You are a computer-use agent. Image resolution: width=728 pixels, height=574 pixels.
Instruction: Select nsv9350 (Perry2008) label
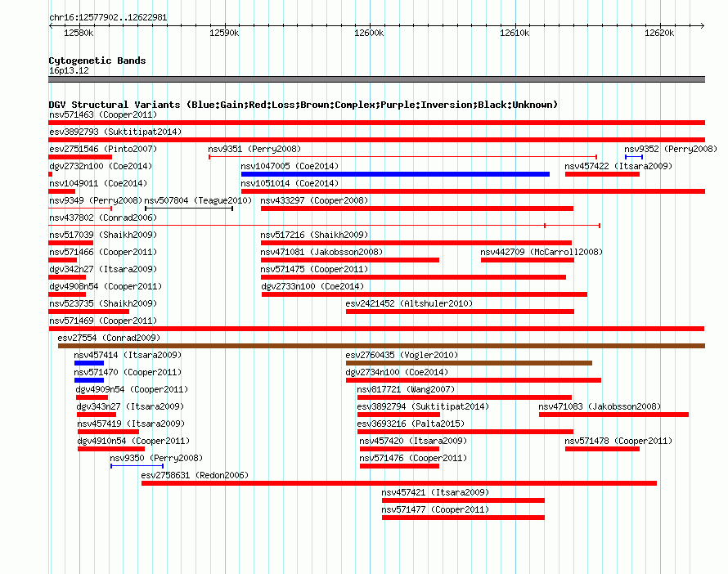156,458
